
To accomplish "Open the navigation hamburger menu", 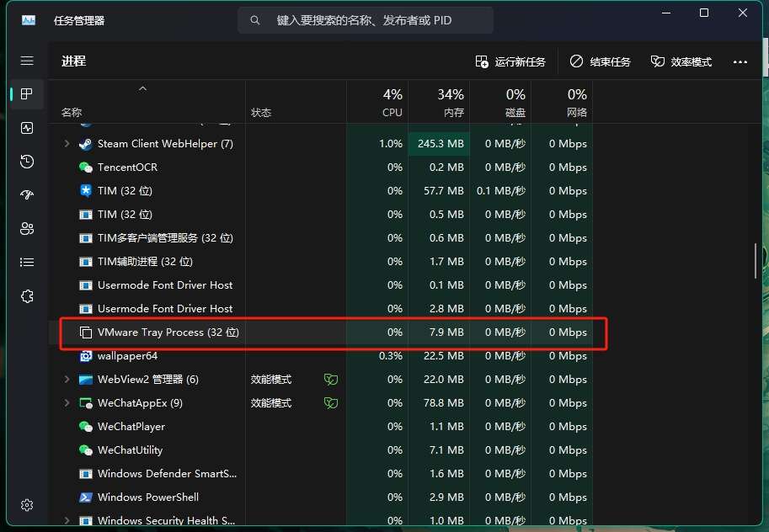I will tap(26, 61).
